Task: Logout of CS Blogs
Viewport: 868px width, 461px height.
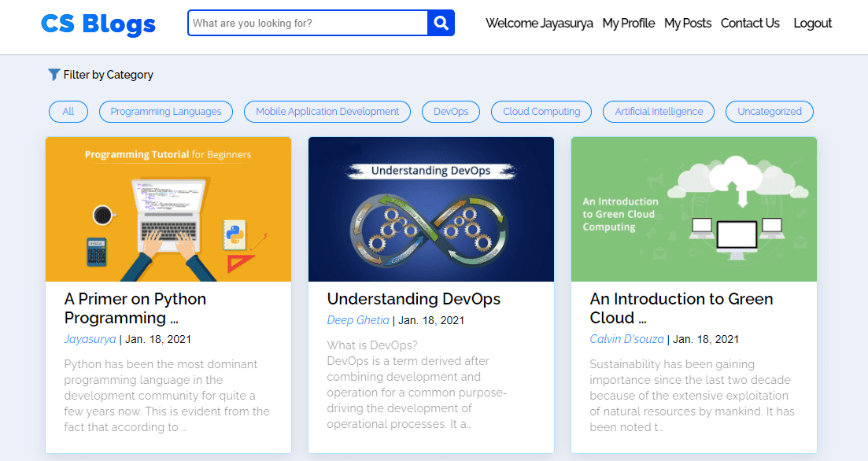Action: tap(812, 23)
